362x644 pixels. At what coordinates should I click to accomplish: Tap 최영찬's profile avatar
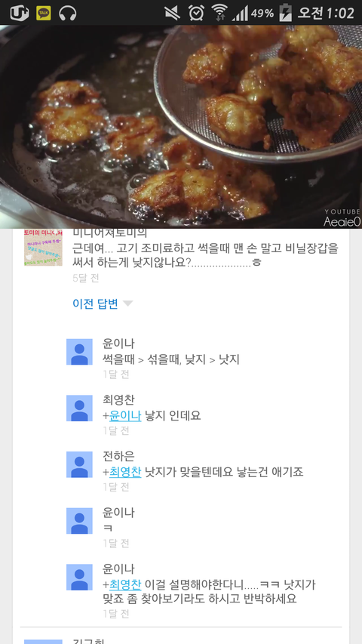click(79, 408)
